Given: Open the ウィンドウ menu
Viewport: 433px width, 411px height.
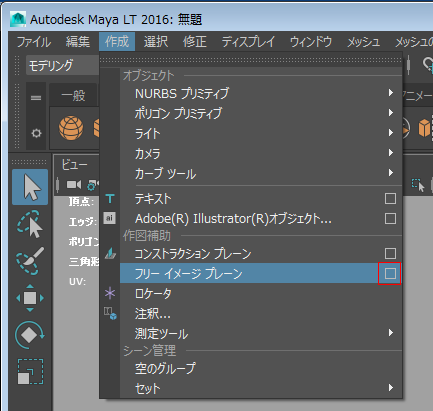Looking at the screenshot, I should point(311,42).
